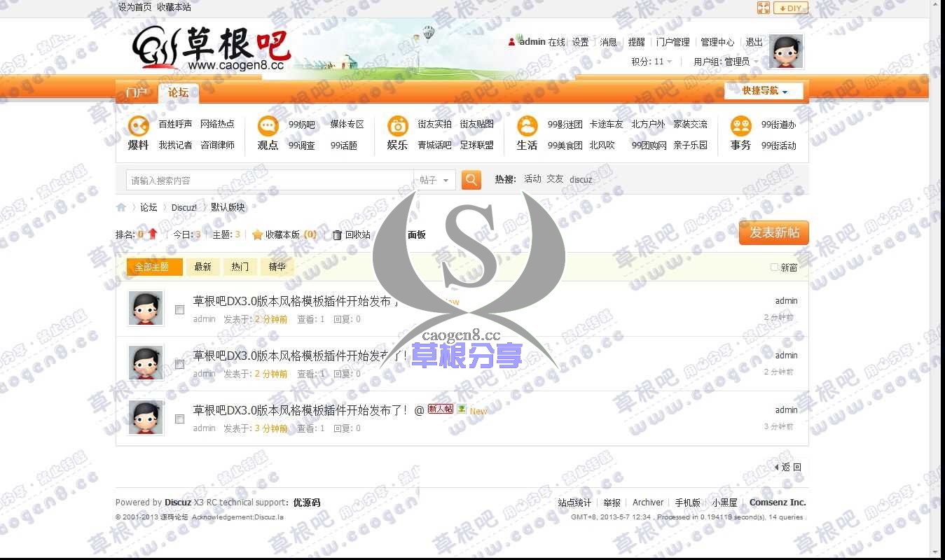
Task: Tick the first thread's selection checkbox
Action: tap(179, 309)
